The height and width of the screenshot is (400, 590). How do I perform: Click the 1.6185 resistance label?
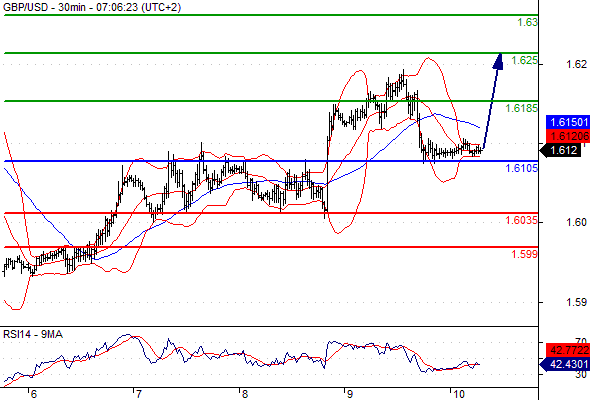tap(522, 108)
